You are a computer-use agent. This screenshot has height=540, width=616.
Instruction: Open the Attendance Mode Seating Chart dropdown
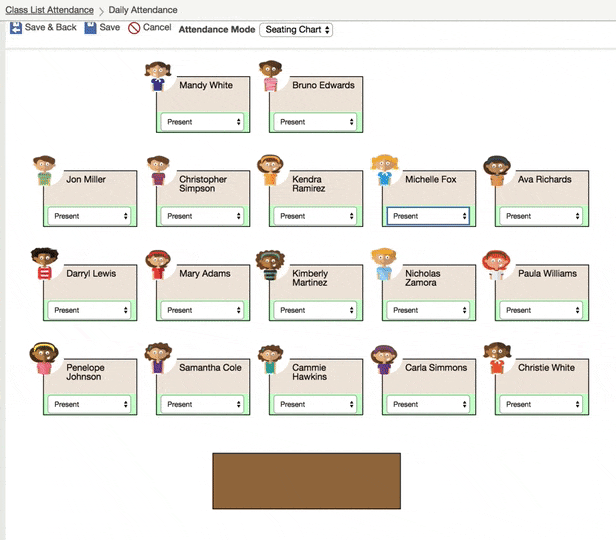[x=296, y=30]
